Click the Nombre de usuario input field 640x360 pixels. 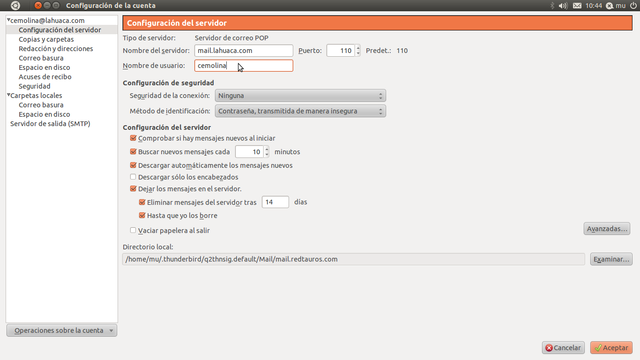(244, 66)
